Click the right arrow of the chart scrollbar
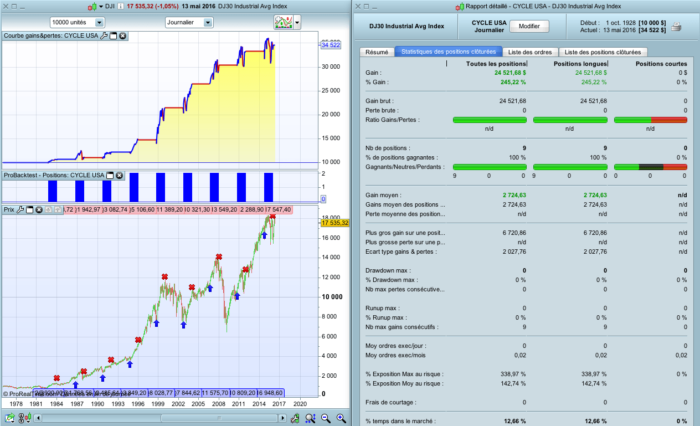Screen dimensions: 700x426 click(x=282, y=418)
